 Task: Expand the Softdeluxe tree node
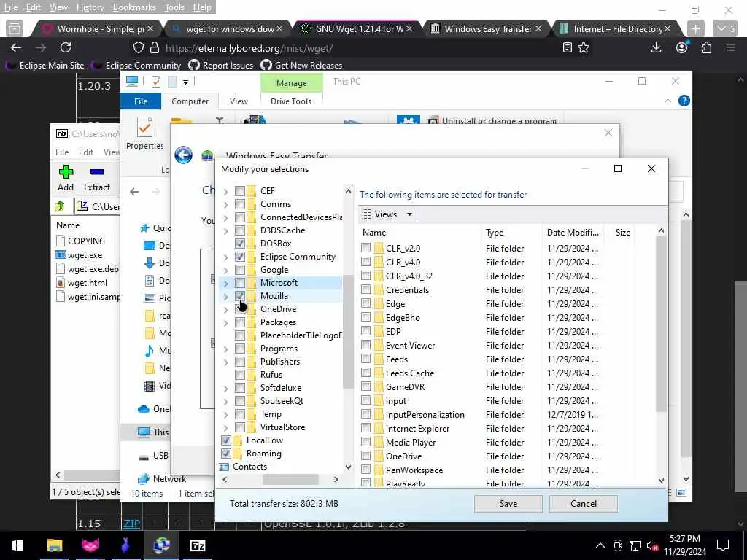coord(225,389)
